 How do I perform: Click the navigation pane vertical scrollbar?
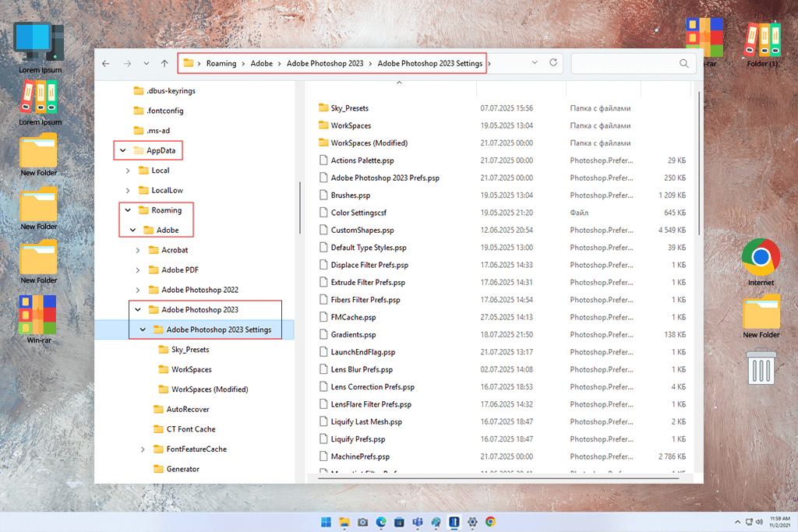pos(300,207)
